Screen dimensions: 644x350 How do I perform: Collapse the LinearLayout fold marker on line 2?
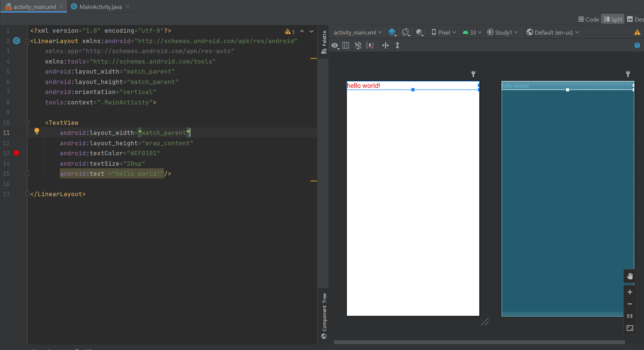[x=27, y=41]
